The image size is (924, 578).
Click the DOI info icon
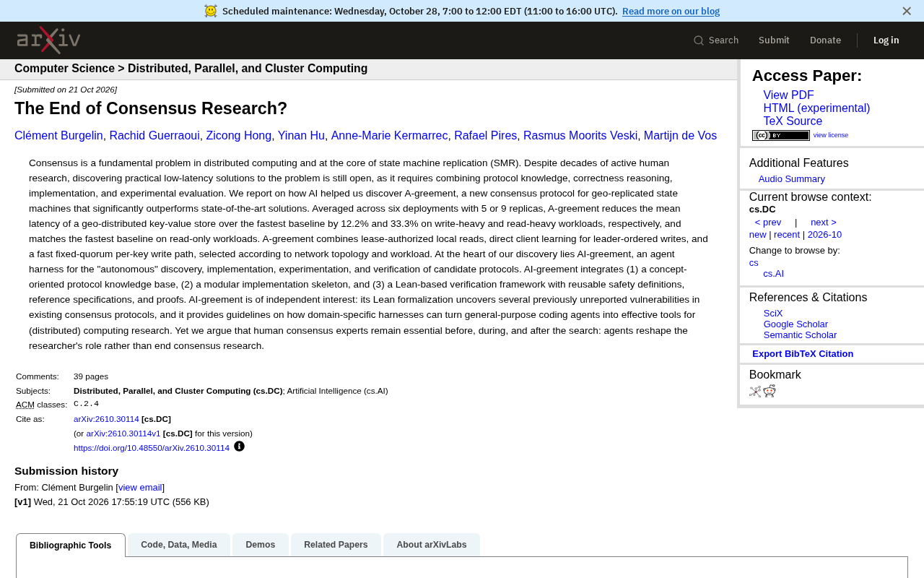pos(239,447)
